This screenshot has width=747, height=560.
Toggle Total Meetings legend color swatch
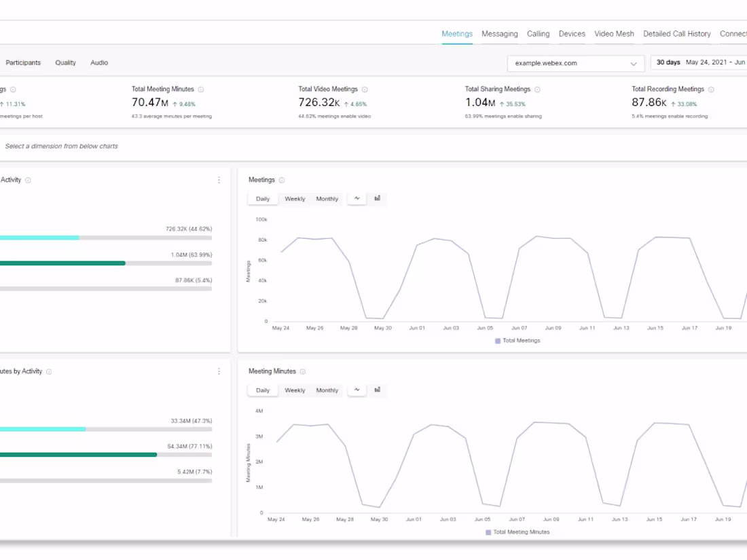coord(498,341)
